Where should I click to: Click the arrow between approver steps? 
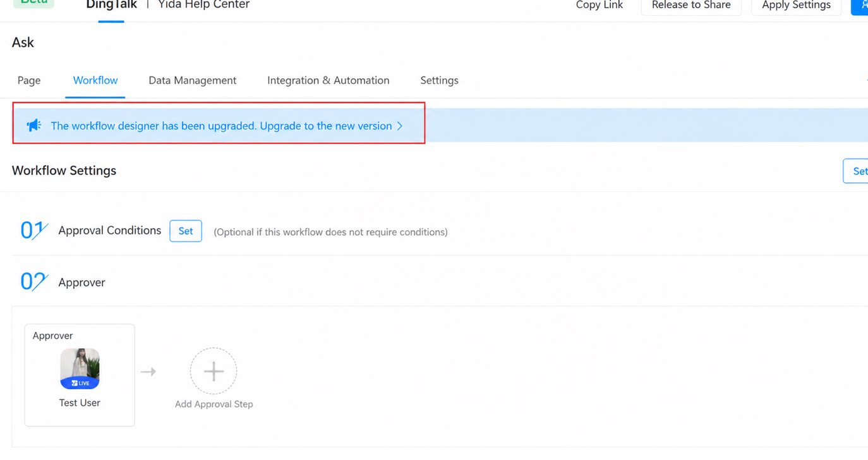coord(148,372)
